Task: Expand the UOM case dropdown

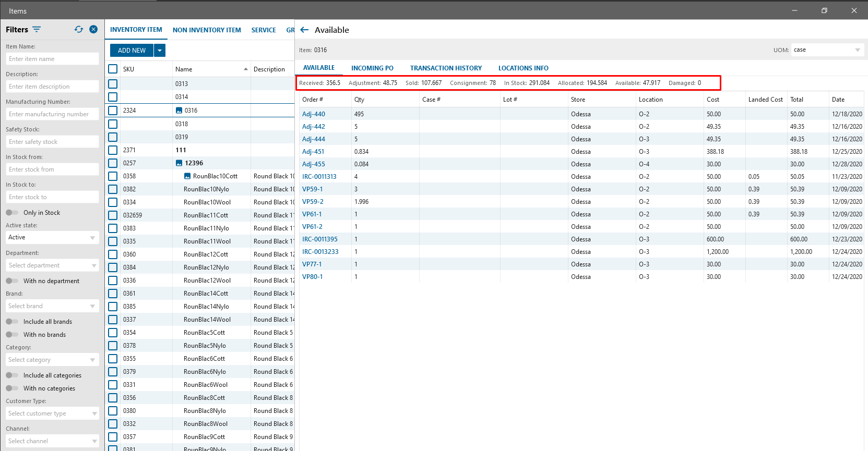Action: [x=857, y=50]
